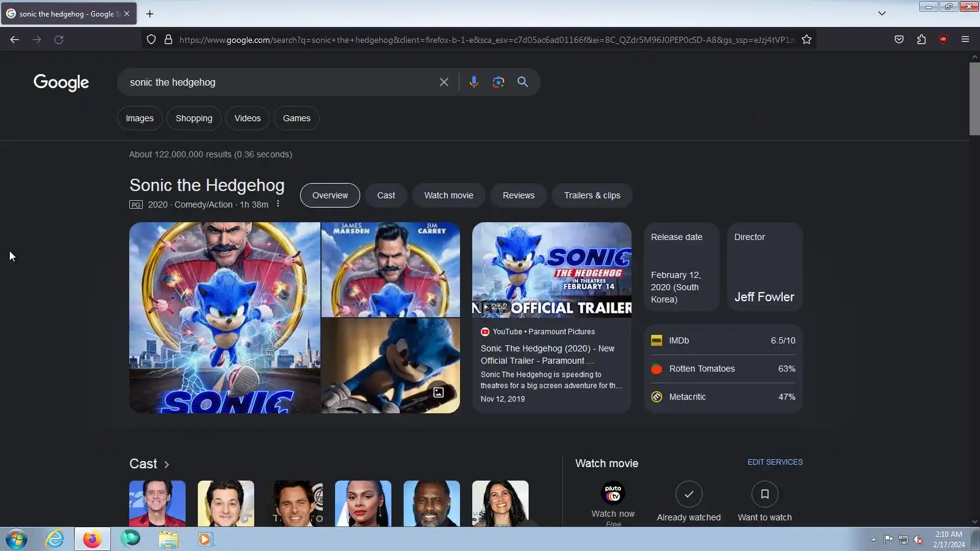Launch Internet Explorer from the taskbar
Screen dimensions: 980x551
click(55, 539)
